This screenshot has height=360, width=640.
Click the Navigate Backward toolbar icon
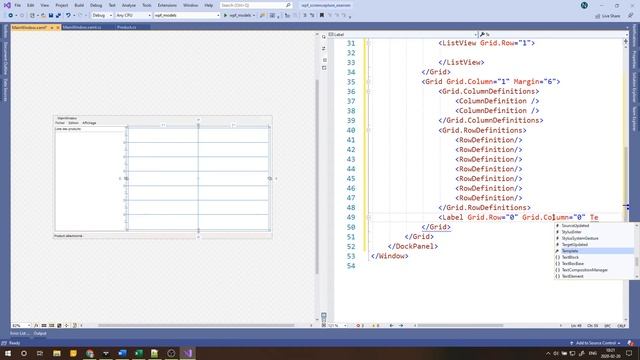pos(11,15)
